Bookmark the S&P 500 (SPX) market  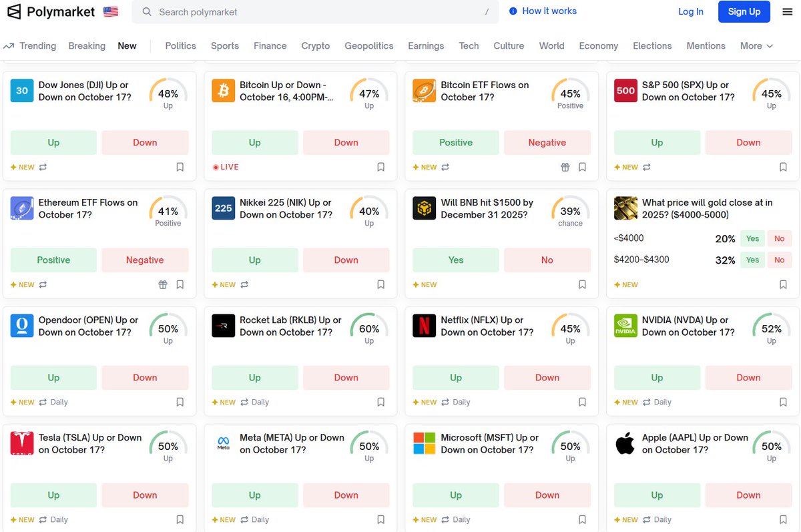pyautogui.click(x=783, y=167)
